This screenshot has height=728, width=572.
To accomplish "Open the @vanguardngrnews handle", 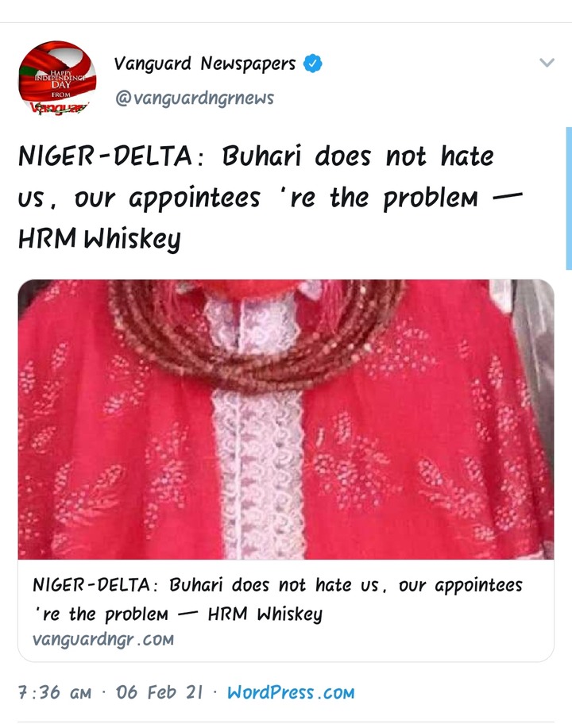I will (195, 98).
